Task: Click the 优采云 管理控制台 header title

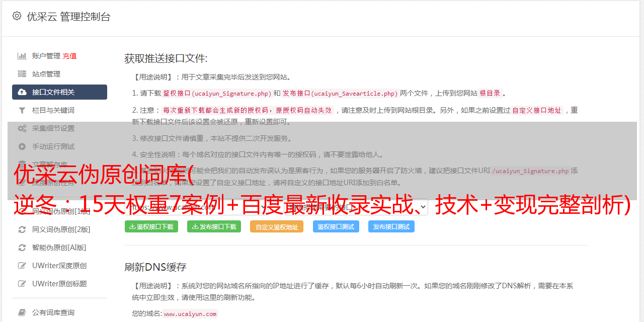Action: tap(68, 17)
